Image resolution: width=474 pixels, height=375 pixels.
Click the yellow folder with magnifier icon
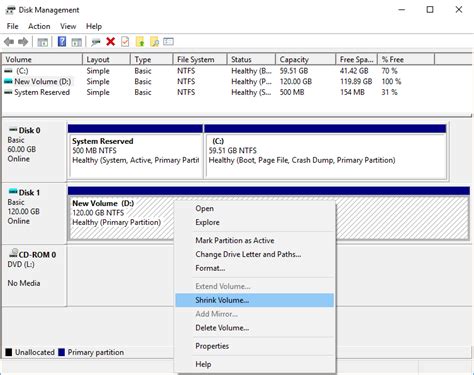click(x=154, y=42)
